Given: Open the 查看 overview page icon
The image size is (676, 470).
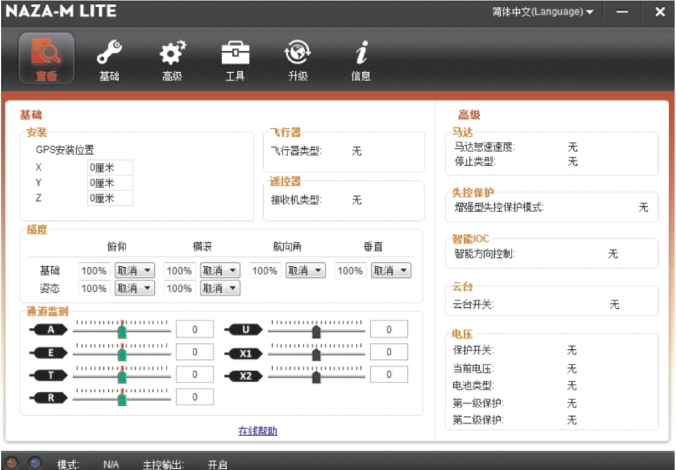Looking at the screenshot, I should [x=47, y=57].
